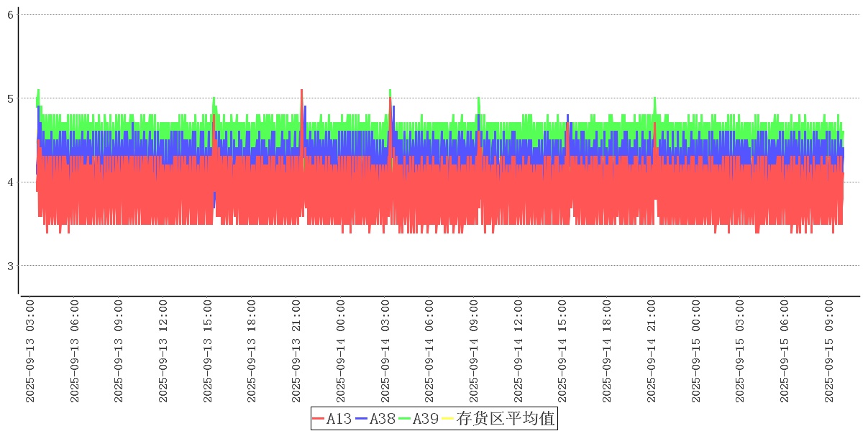The height and width of the screenshot is (431, 868).
Task: Click the yellow 存货区平均值 legend line marker
Action: point(447,419)
